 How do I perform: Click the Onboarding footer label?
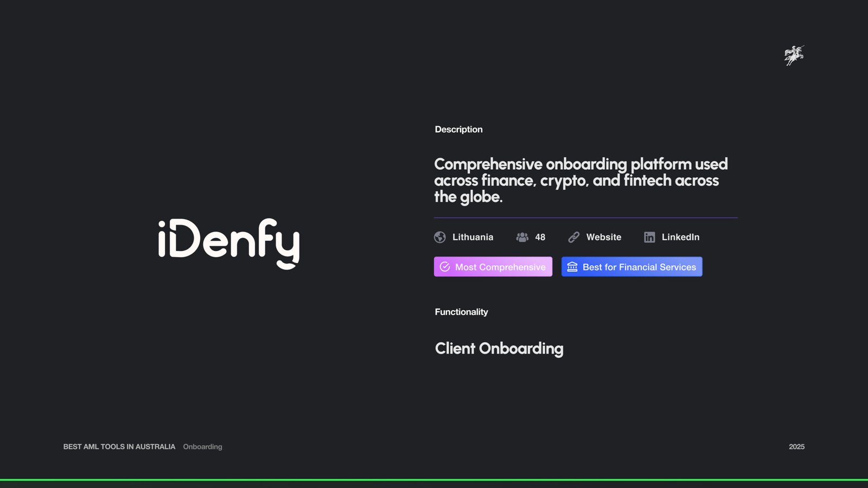tap(202, 447)
